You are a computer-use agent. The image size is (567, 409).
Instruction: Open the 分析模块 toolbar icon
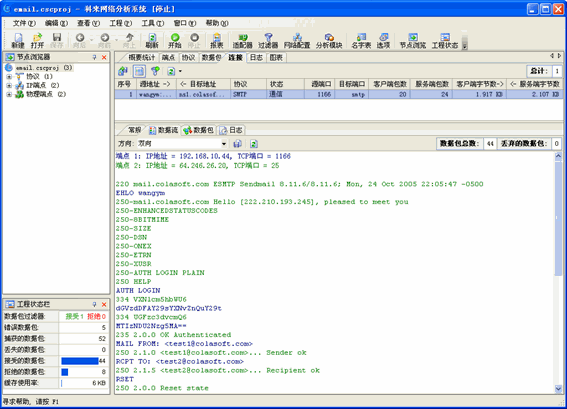(329, 40)
